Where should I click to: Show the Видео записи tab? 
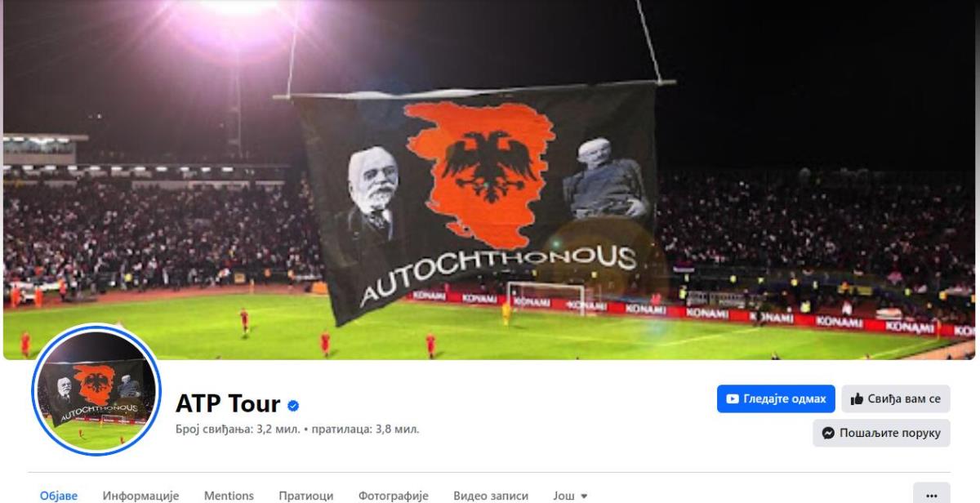coord(491,496)
